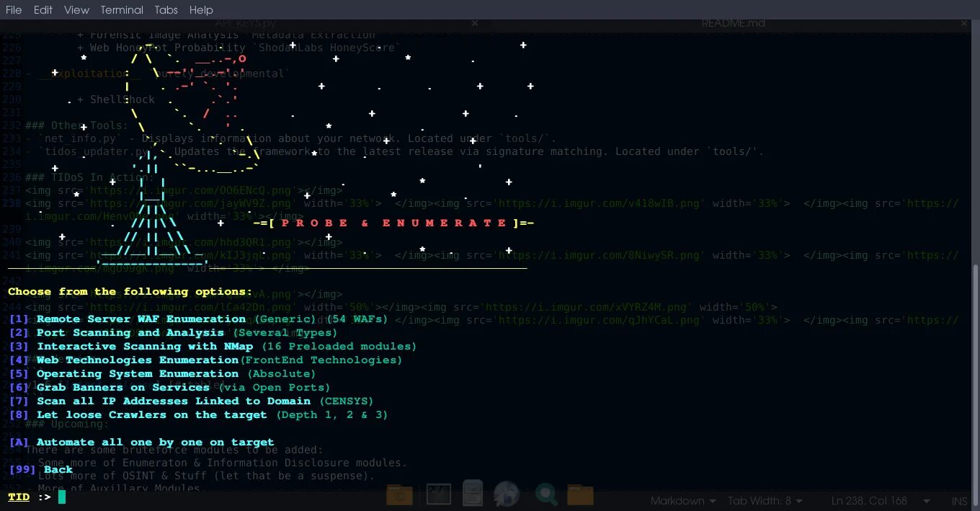
Task: Click the 'Choose from the following options:' heading
Action: pos(130,291)
